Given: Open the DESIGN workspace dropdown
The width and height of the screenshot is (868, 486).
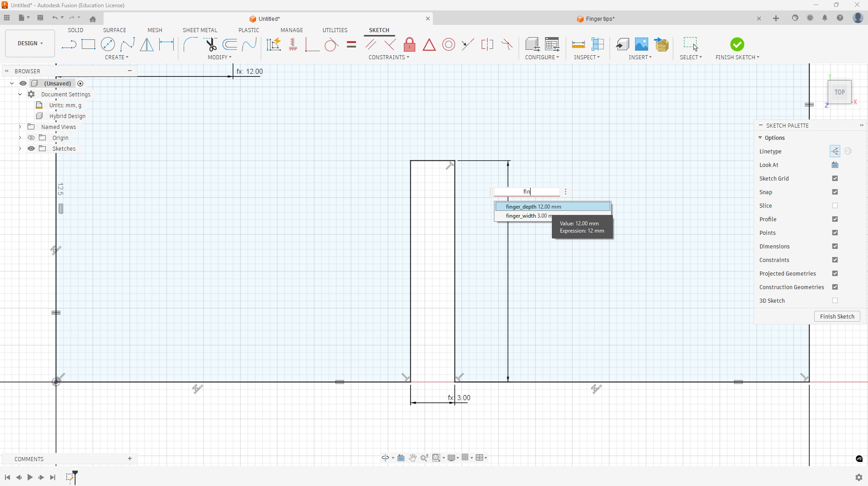Looking at the screenshot, I should [30, 43].
